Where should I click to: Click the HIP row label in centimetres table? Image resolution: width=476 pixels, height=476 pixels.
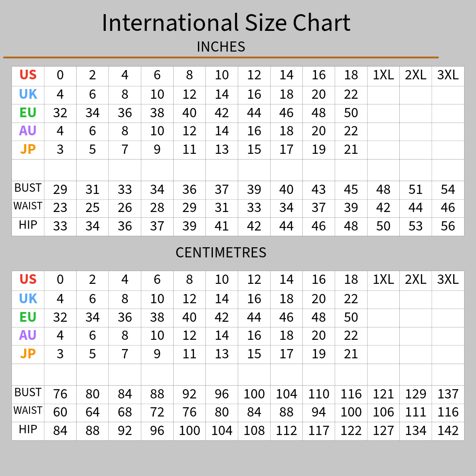(x=28, y=429)
